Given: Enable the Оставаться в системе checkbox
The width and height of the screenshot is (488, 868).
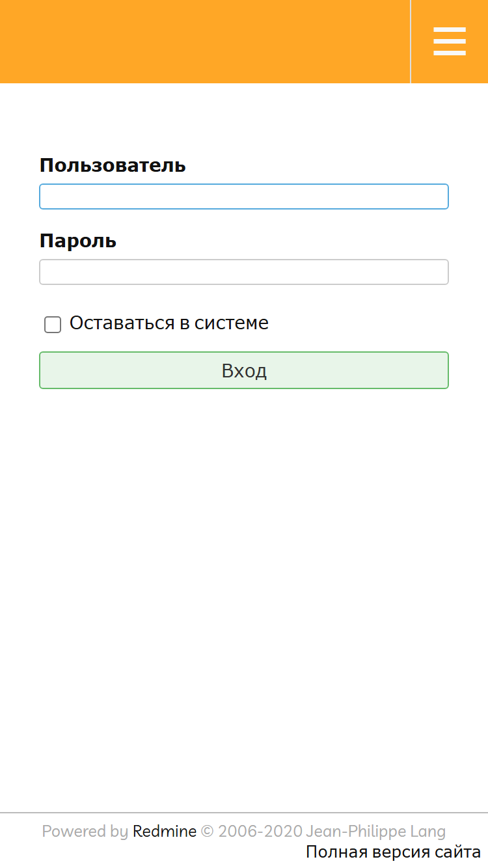Looking at the screenshot, I should (53, 324).
